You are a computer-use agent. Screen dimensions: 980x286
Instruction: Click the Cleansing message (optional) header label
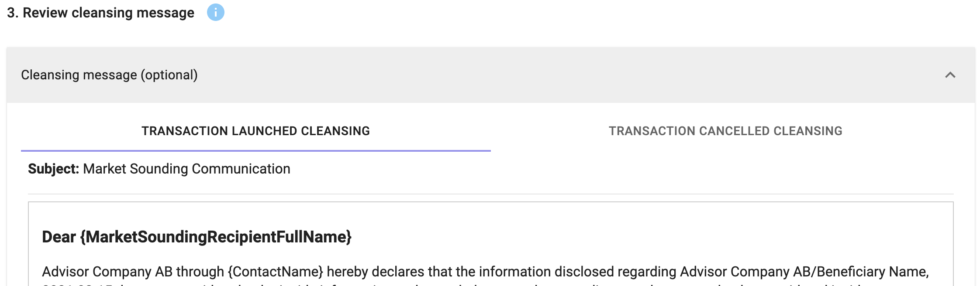(109, 75)
